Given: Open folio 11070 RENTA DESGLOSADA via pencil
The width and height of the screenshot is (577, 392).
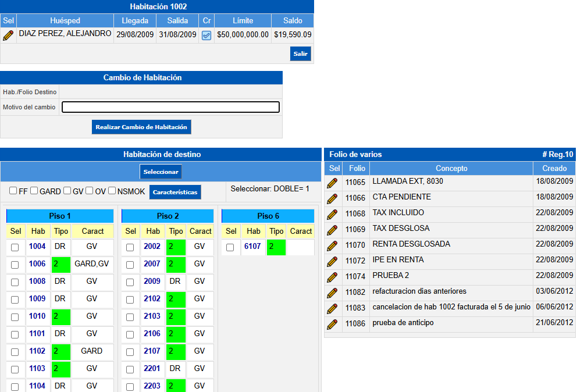Looking at the screenshot, I should point(332,246).
